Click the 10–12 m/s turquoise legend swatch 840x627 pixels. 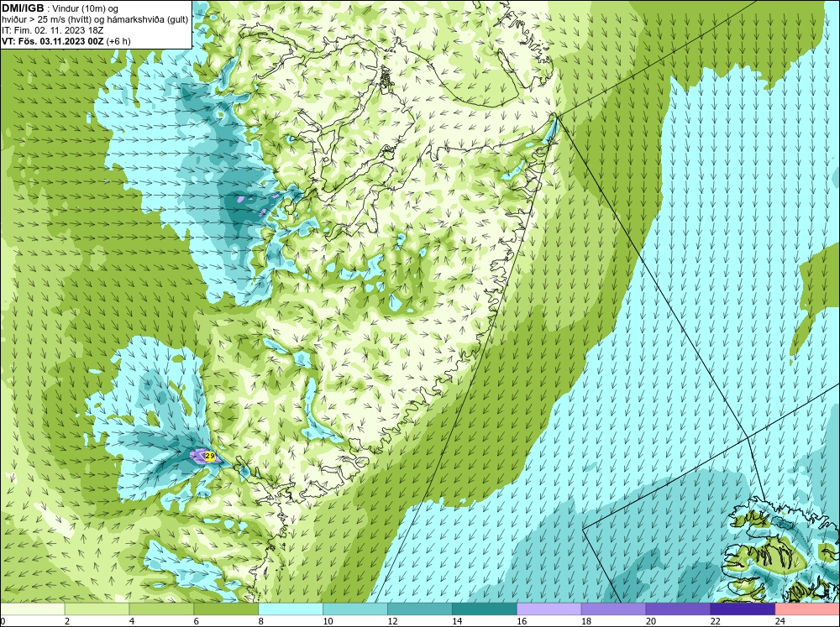[355, 610]
